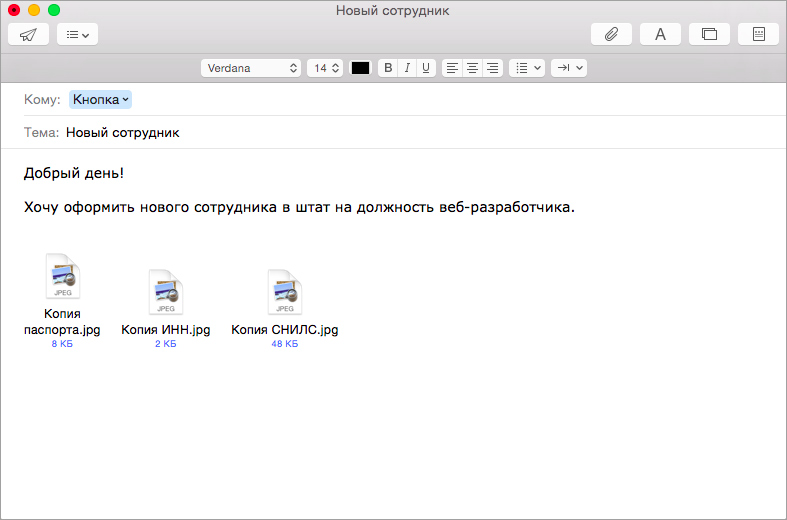Open the font size 14 dropdown

point(325,68)
